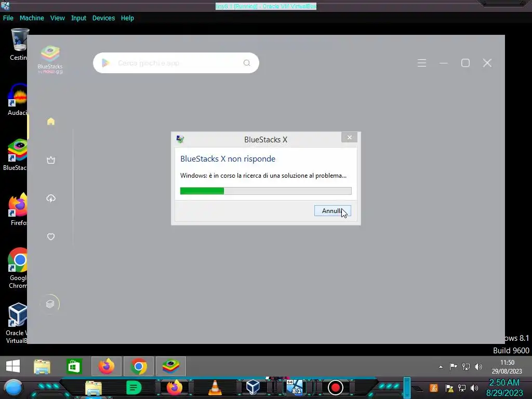Click the host tray network icon
The width and height of the screenshot is (532, 399).
pos(462,388)
